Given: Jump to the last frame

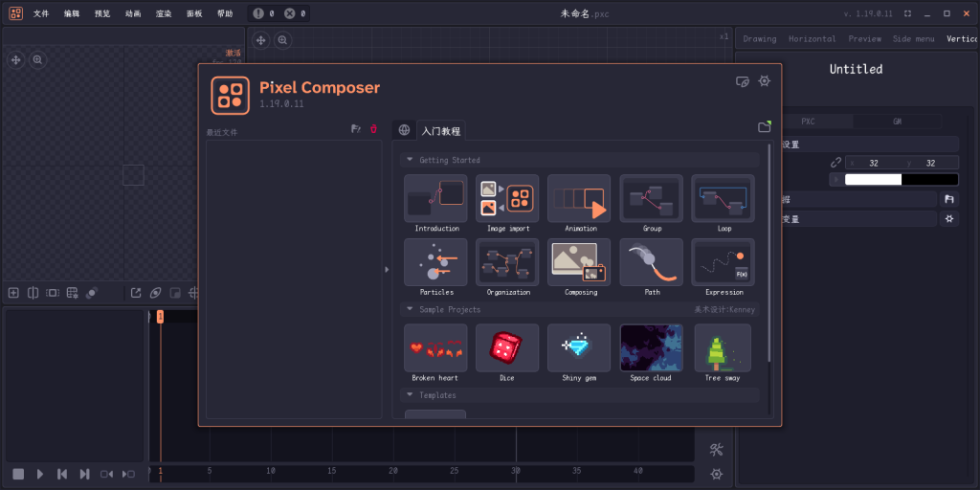Looking at the screenshot, I should pyautogui.click(x=84, y=475).
